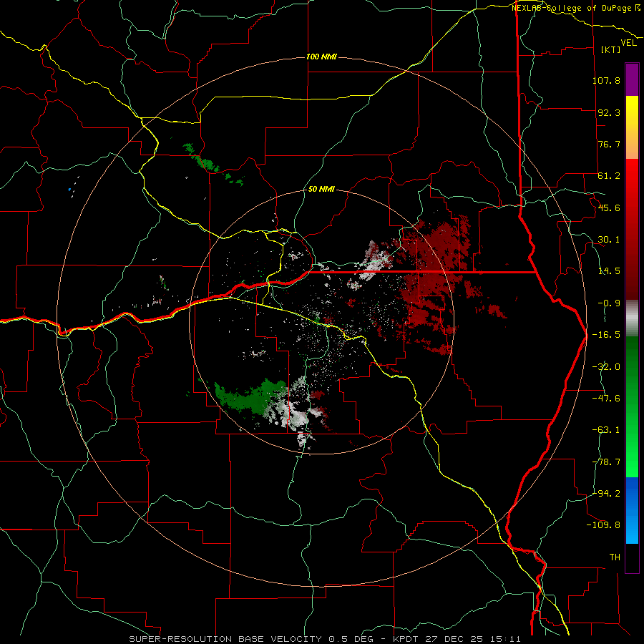This screenshot has width=644, height=644.
Task: Click the 14.5 velocity scale value
Action: coord(609,271)
